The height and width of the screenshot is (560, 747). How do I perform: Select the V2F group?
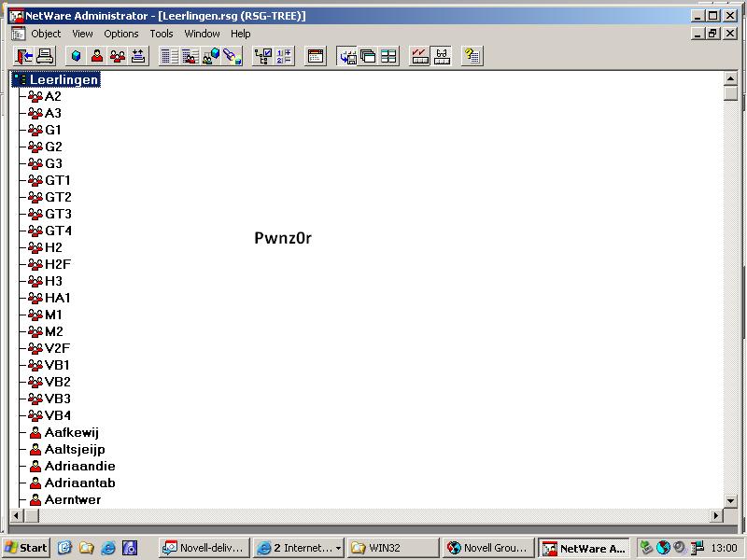coord(57,348)
